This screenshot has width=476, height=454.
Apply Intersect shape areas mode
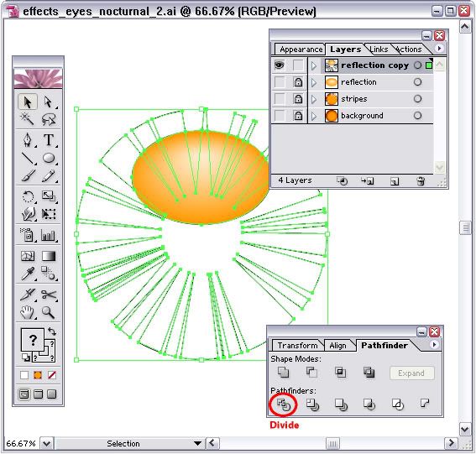coord(340,372)
